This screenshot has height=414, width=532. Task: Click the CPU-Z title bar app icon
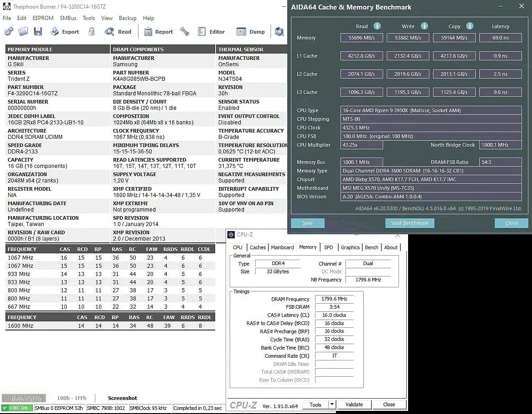click(x=231, y=235)
